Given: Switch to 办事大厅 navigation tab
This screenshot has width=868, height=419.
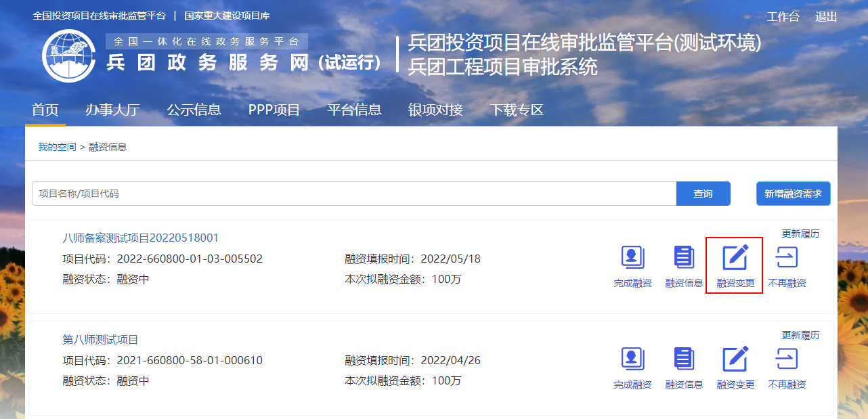Looking at the screenshot, I should (112, 110).
